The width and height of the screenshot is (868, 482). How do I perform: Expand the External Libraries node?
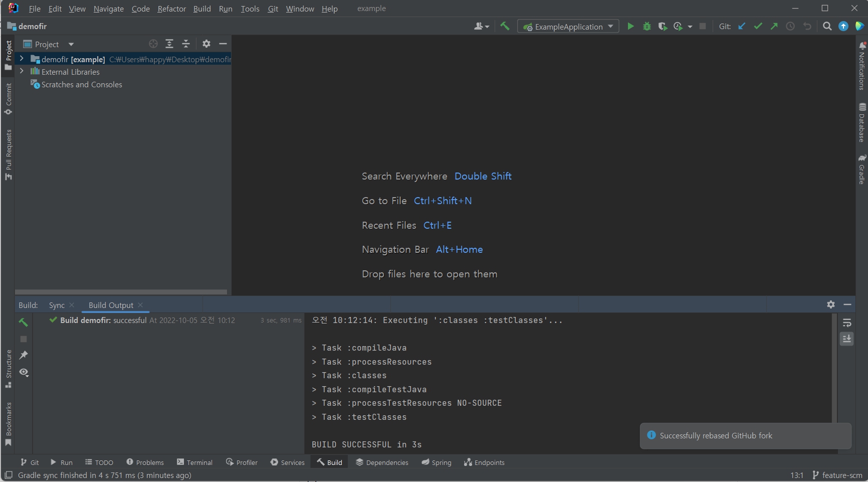pos(22,71)
